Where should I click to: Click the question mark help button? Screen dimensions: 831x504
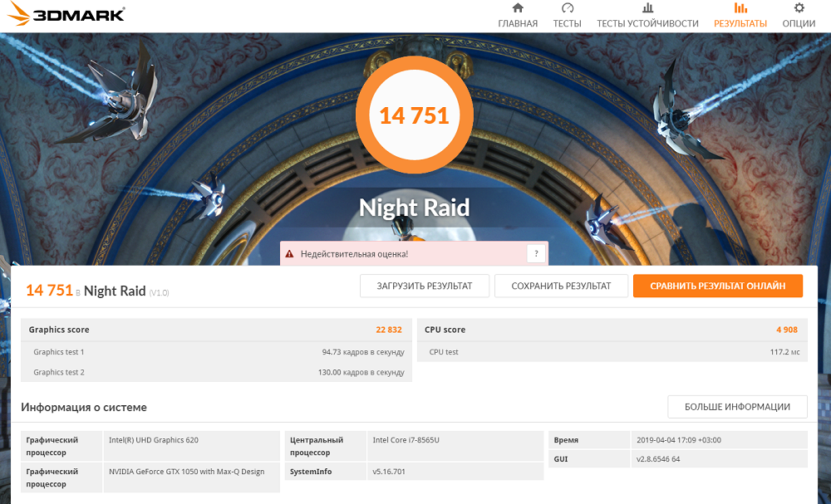536,253
